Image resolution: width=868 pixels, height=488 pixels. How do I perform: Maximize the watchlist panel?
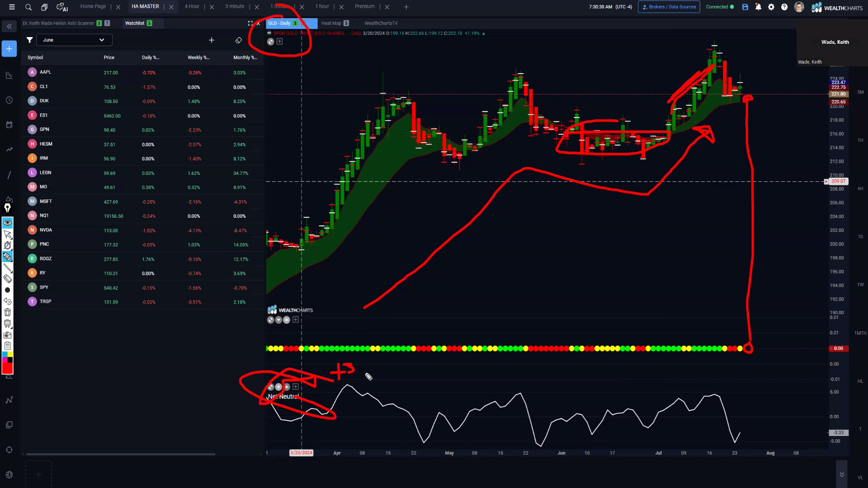point(250,23)
